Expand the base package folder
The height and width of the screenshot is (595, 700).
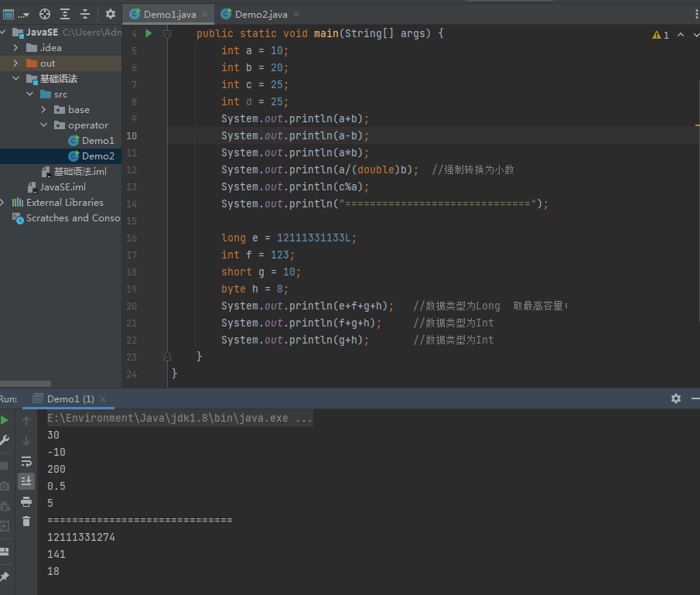43,110
